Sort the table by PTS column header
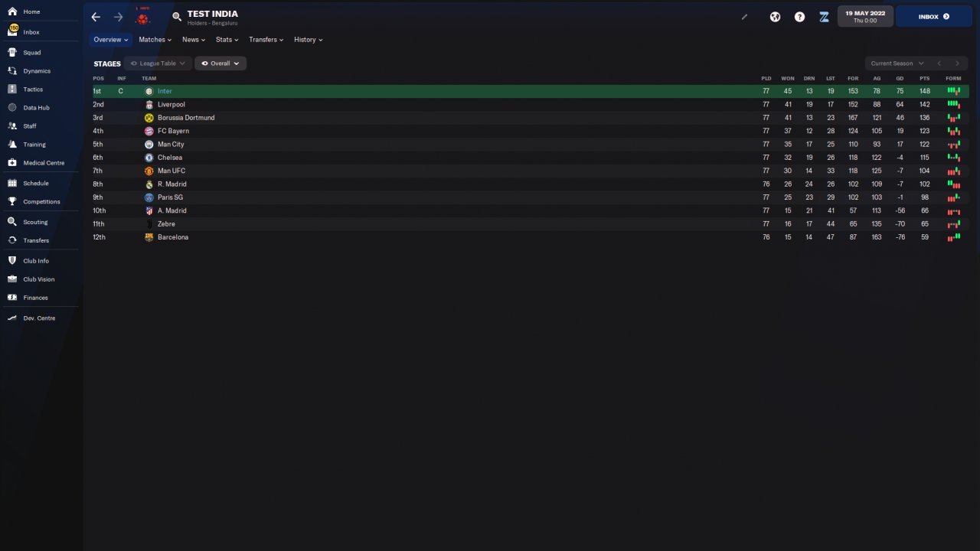 [925, 79]
